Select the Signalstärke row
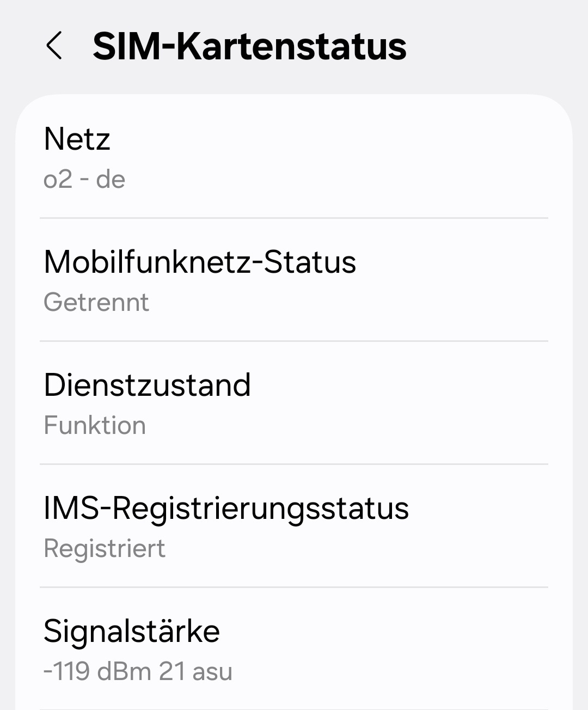 [x=294, y=649]
